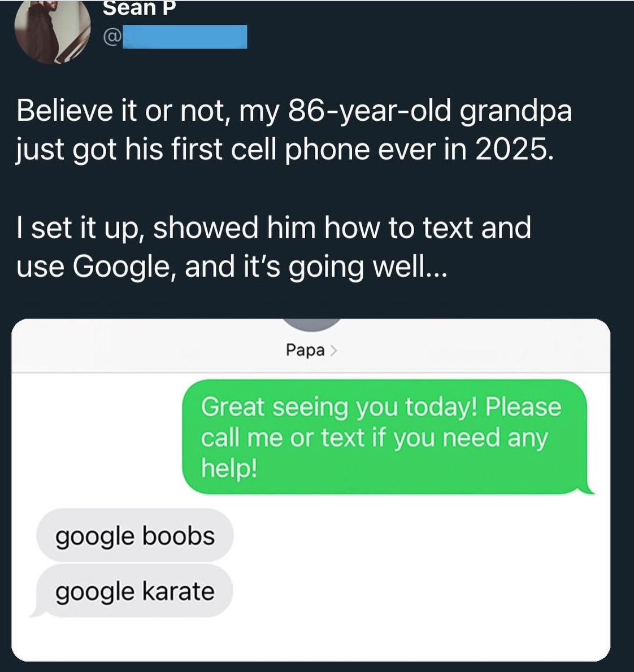634x672 pixels.
Task: Tap the 'google boobs' message bubble
Action: pos(134,536)
